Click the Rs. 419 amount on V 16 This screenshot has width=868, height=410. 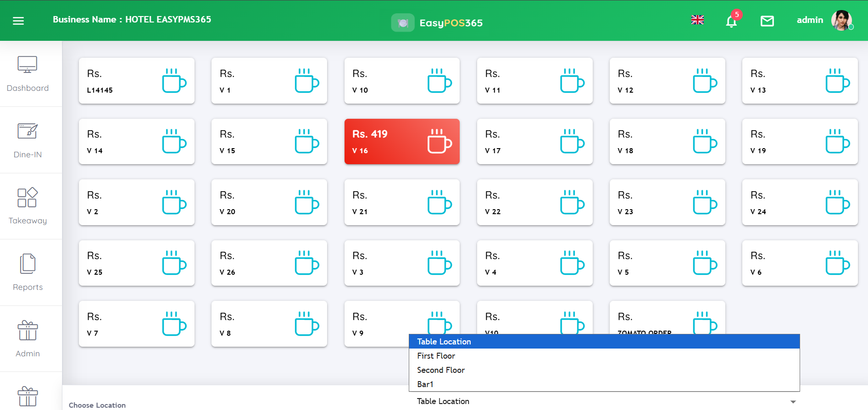coord(370,134)
